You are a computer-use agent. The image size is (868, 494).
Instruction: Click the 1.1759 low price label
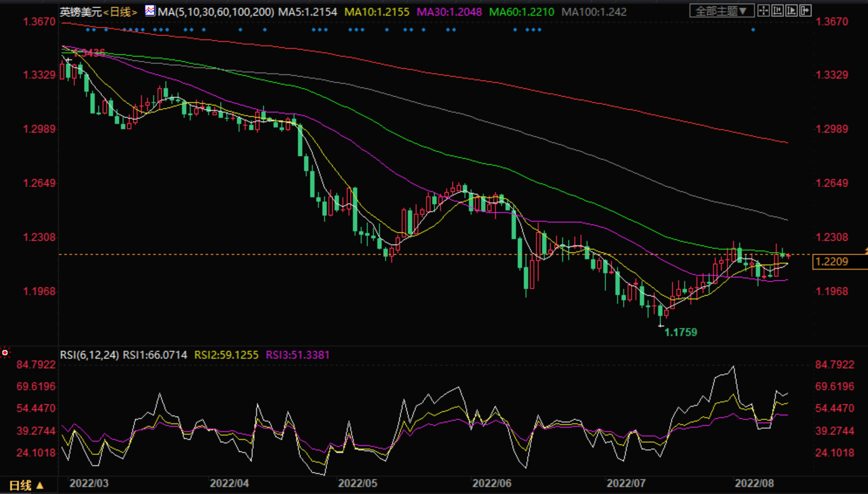tap(681, 332)
